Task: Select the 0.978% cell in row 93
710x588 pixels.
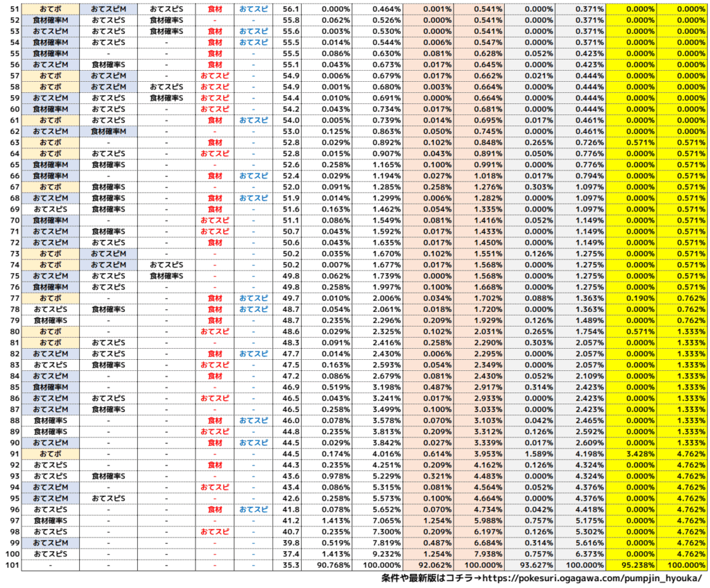Action: coord(326,476)
